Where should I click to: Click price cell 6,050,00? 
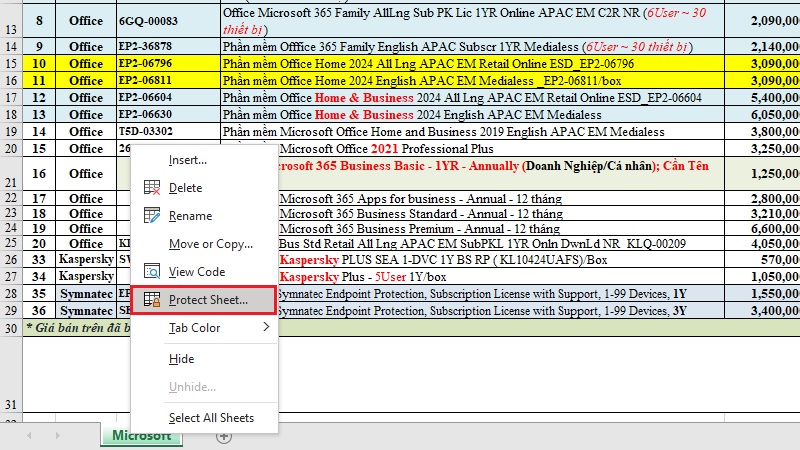click(762, 114)
